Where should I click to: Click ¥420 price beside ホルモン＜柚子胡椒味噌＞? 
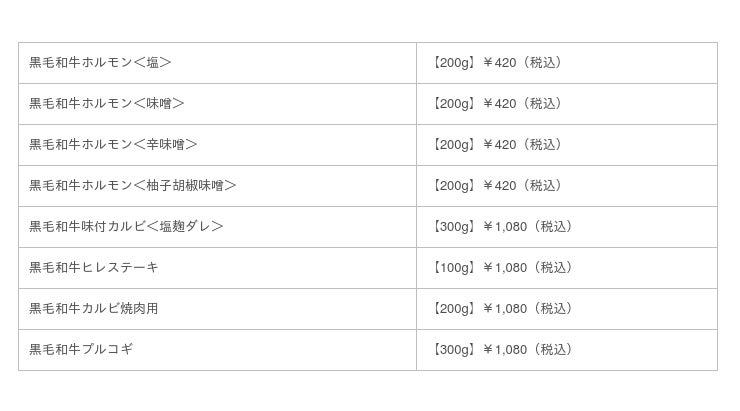pos(499,186)
